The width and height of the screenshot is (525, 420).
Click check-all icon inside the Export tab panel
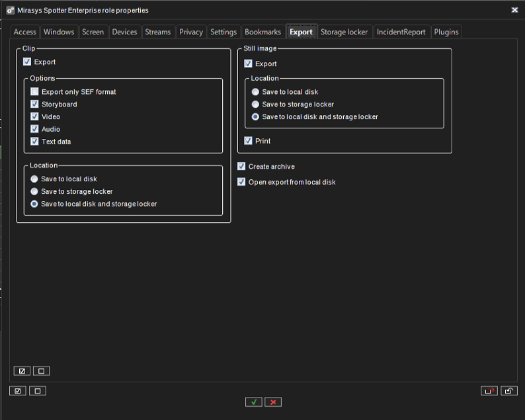coord(22,371)
